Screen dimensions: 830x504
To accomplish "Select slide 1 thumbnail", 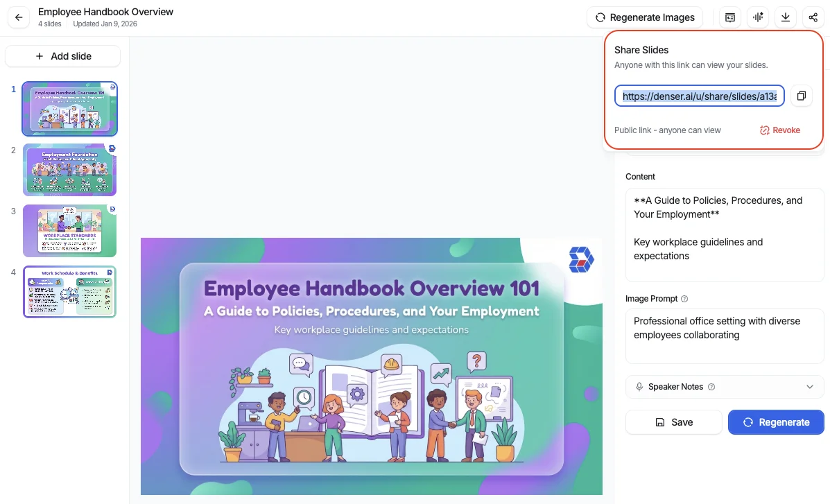I will coord(69,108).
